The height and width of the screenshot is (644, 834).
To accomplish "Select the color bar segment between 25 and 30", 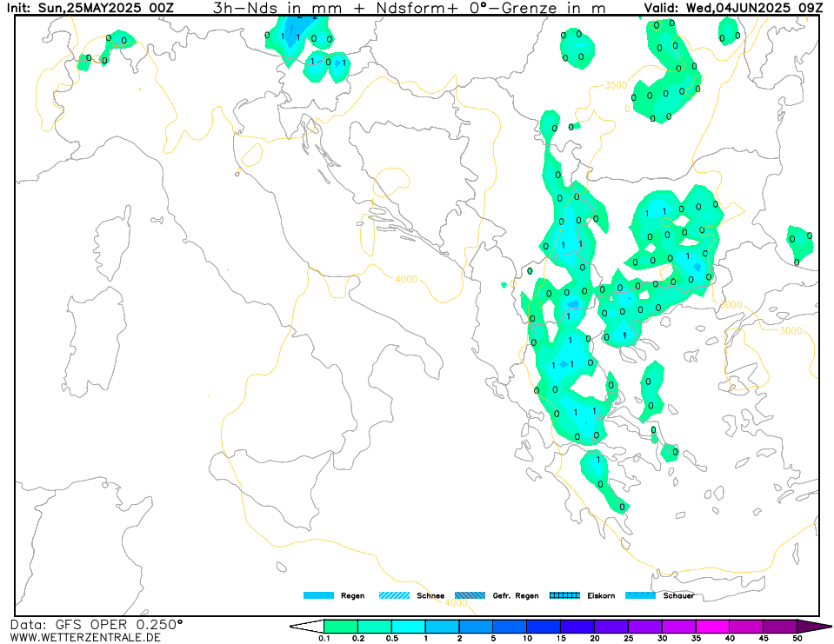I will [x=645, y=627].
